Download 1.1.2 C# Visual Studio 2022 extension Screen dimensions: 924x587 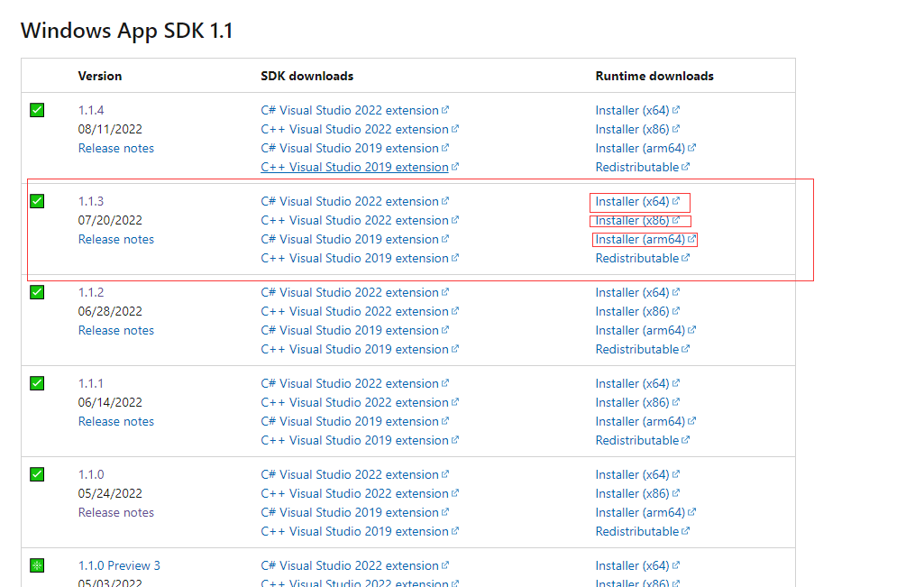355,292
